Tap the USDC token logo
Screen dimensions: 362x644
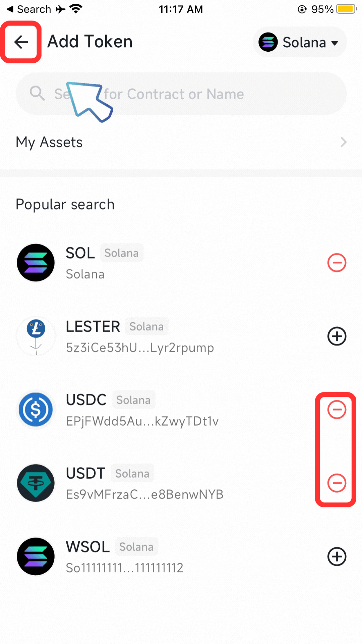coord(36,410)
